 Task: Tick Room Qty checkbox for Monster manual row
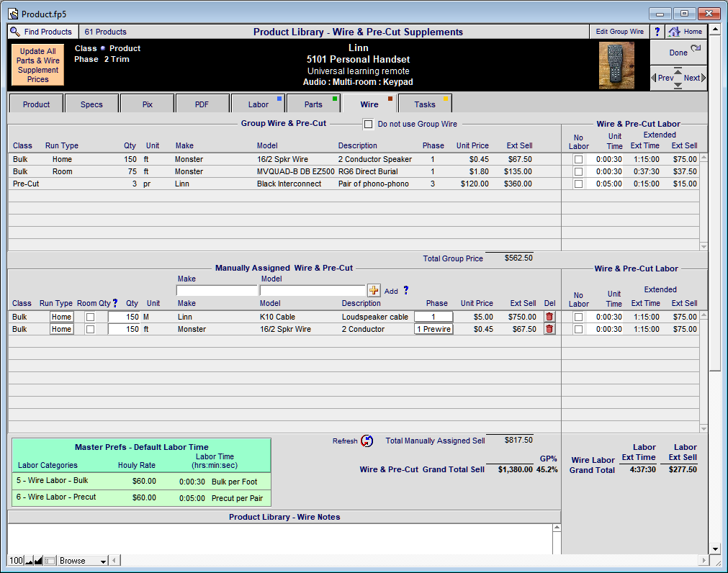coord(90,329)
